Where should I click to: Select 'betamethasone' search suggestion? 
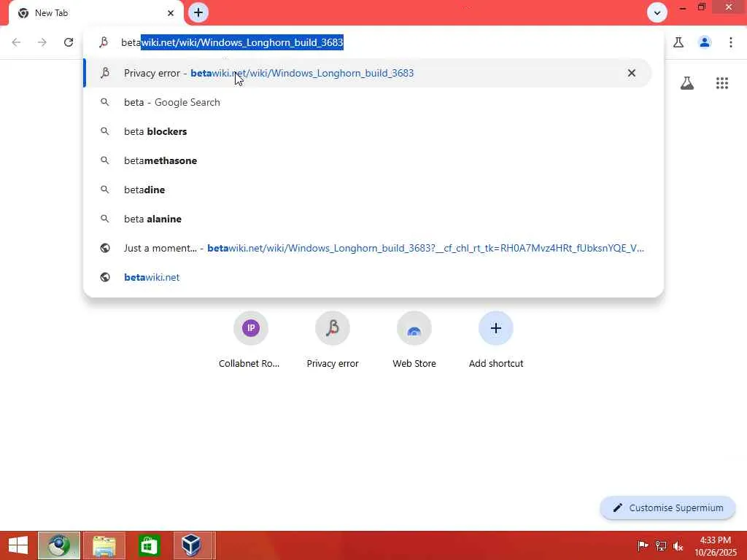[367, 160]
